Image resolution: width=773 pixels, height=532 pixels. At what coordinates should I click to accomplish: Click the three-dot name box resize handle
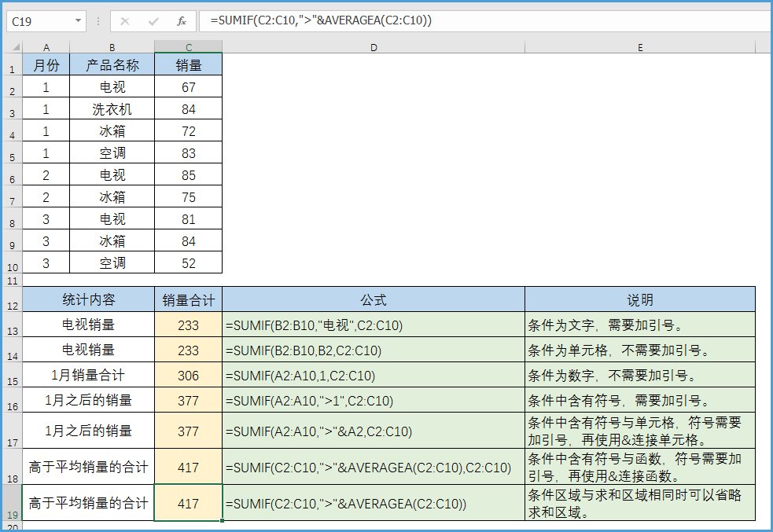(98, 21)
